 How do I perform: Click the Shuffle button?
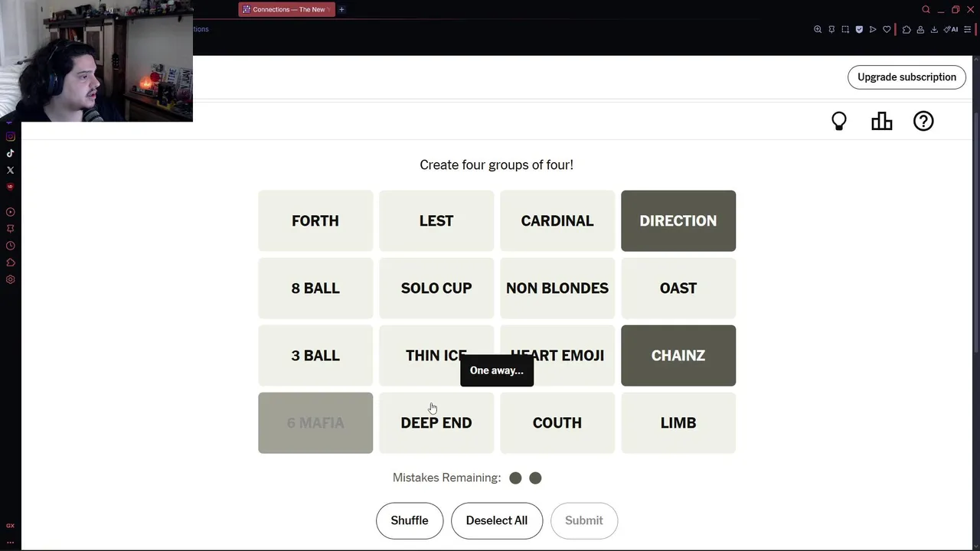[409, 520]
